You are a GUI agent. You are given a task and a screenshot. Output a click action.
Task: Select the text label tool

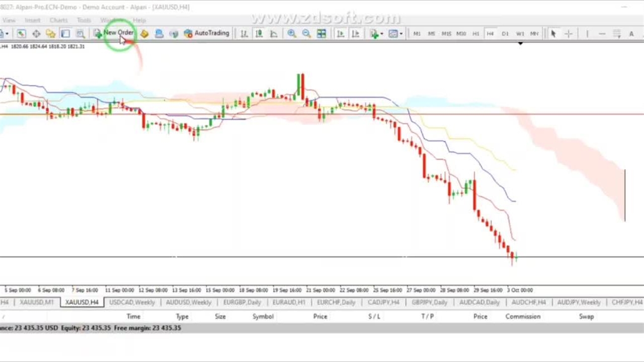click(x=631, y=34)
